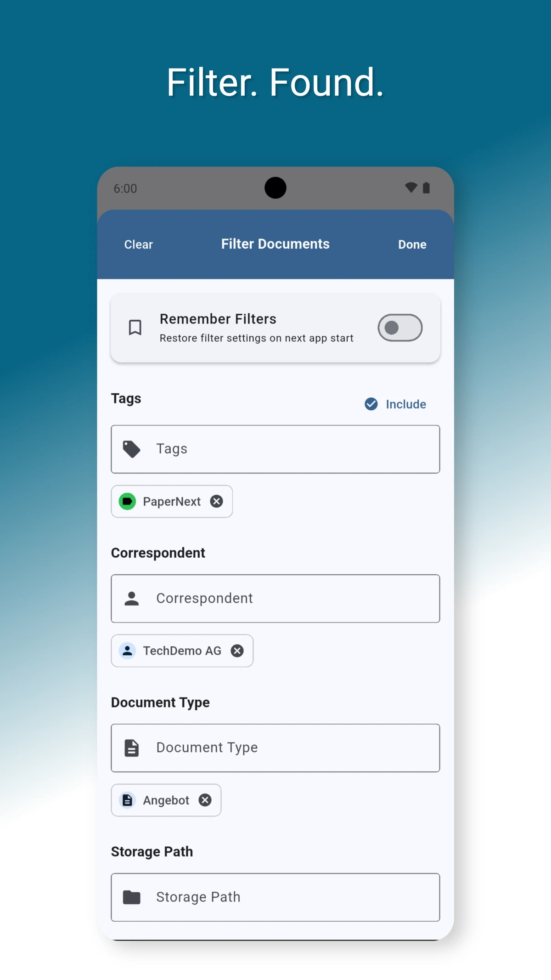Screen dimensions: 551x980
Task: Click the Angebot chip document icon
Action: (127, 800)
